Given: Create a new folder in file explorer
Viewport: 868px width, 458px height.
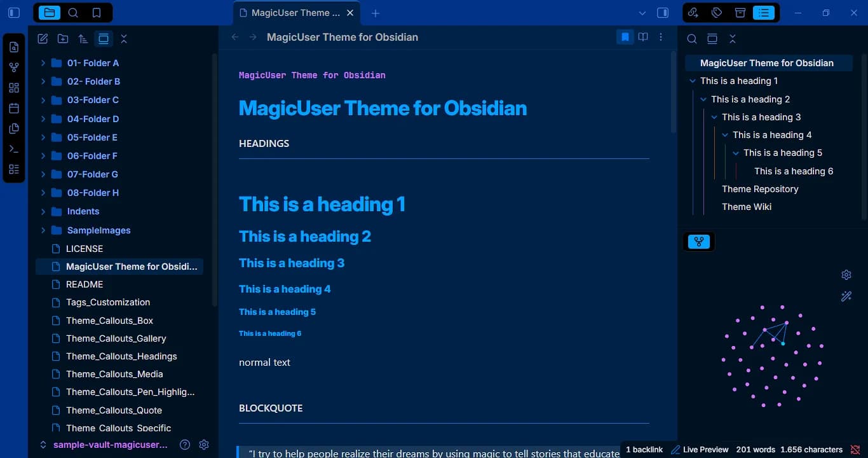Looking at the screenshot, I should point(63,39).
